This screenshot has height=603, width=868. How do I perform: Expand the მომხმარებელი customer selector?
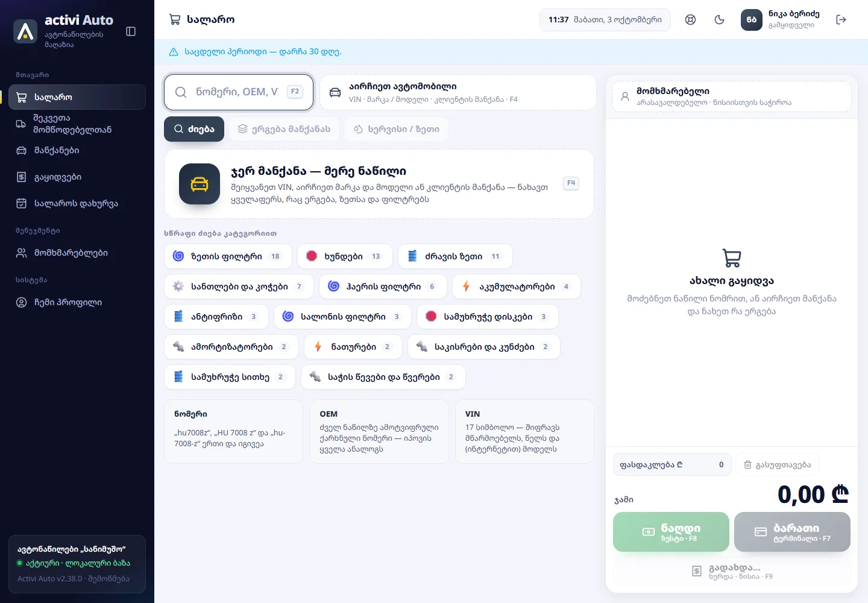732,96
